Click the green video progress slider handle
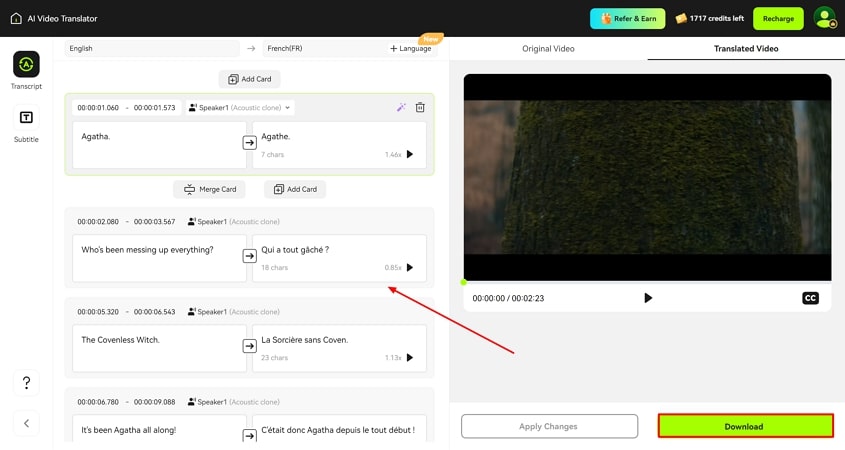The width and height of the screenshot is (845, 450). tap(463, 282)
